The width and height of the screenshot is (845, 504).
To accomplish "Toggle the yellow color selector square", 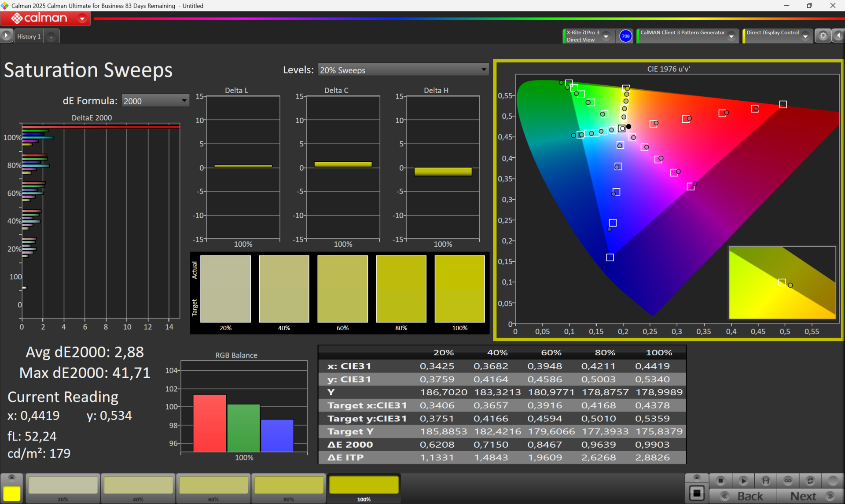I will 12,493.
